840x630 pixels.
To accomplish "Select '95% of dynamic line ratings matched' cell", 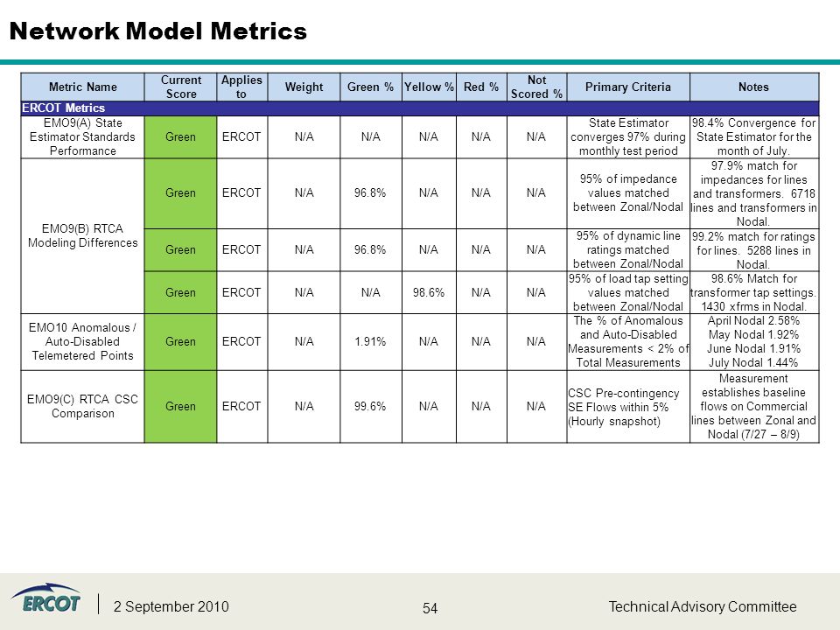I will click(x=628, y=249).
